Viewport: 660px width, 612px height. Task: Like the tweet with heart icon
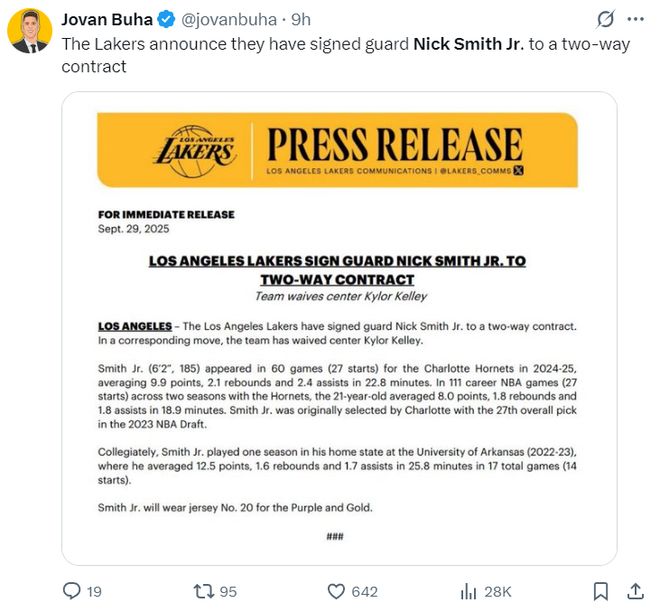[x=337, y=591]
